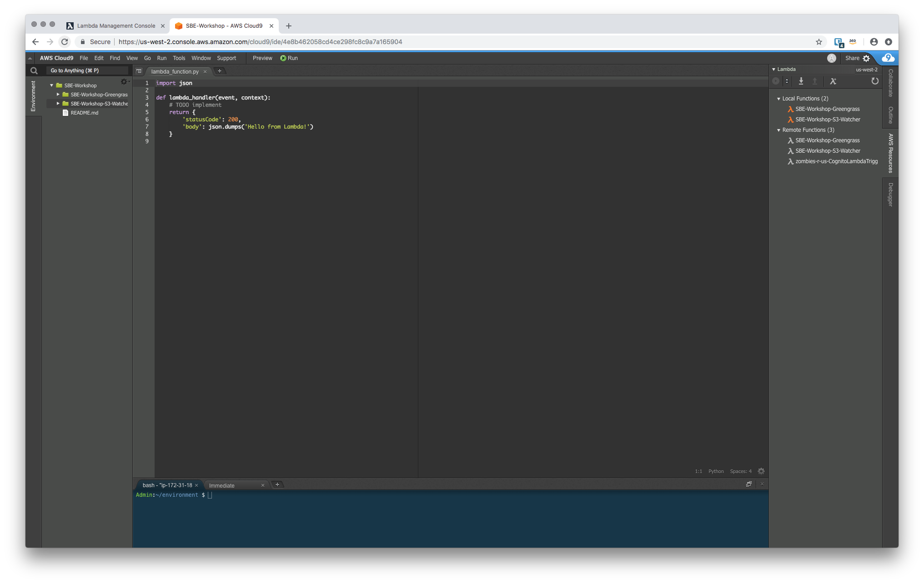Image resolution: width=924 pixels, height=584 pixels.
Task: Click the Run green play icon
Action: point(283,58)
